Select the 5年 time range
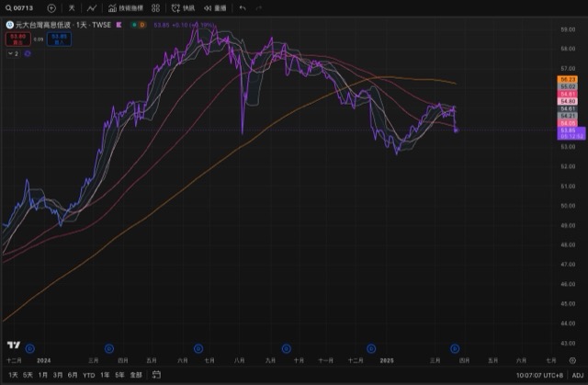The width and height of the screenshot is (588, 385). pos(119,375)
